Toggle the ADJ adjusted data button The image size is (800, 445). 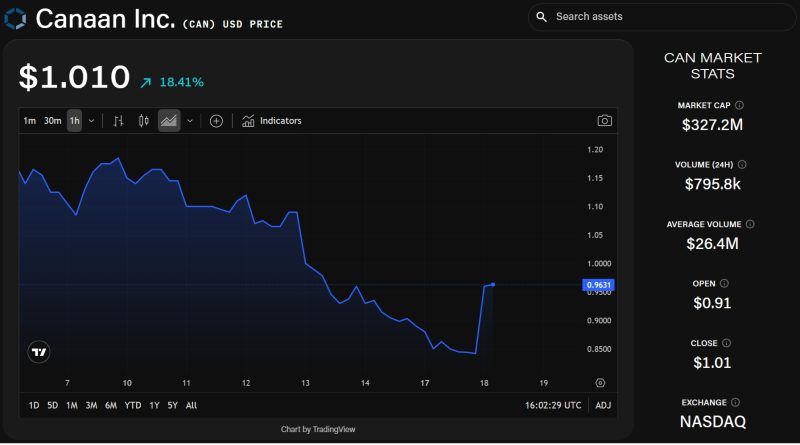coord(603,405)
